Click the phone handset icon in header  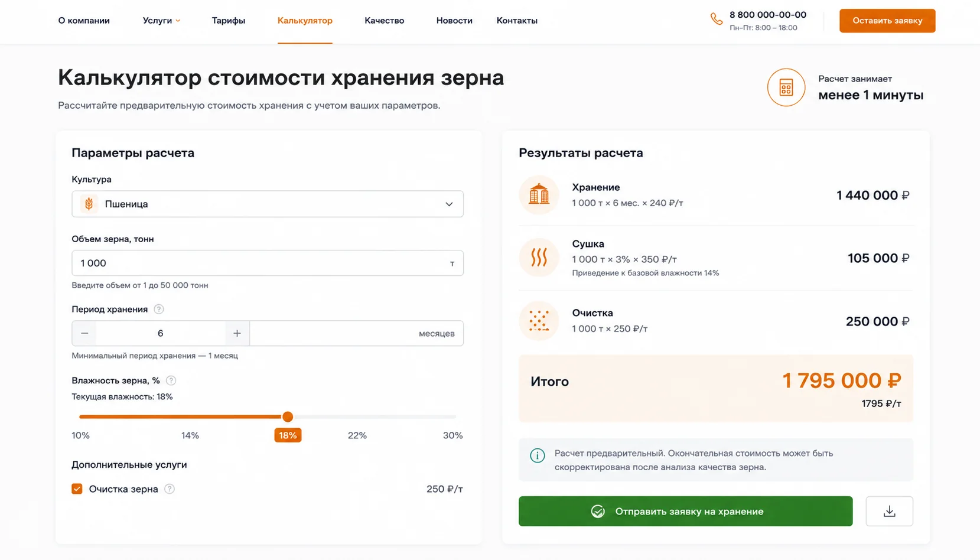coord(716,19)
